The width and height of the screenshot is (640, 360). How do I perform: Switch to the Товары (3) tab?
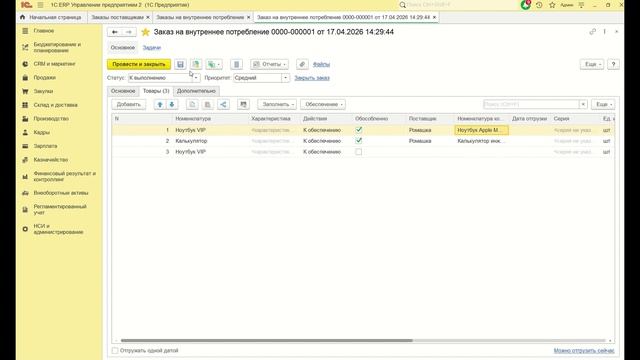pos(156,91)
